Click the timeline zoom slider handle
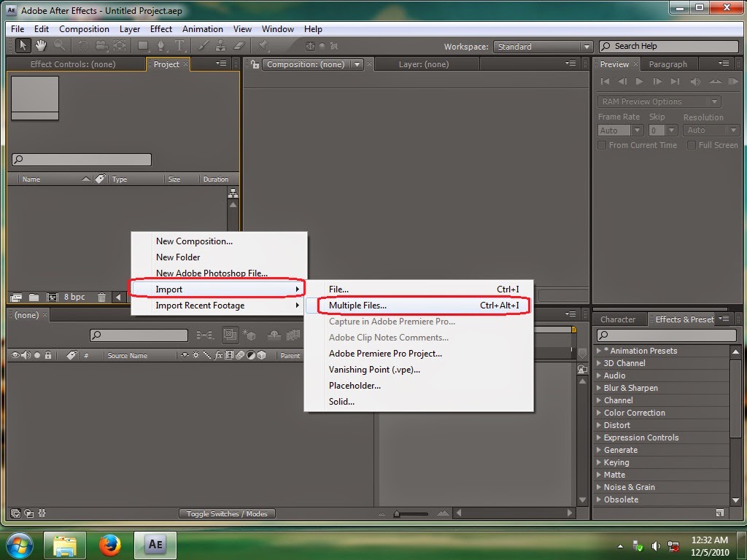 (396, 514)
